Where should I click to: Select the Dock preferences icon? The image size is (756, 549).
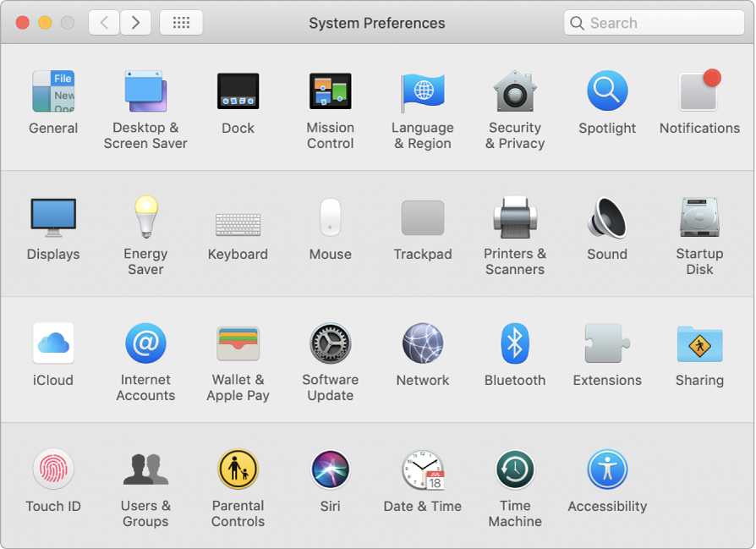click(238, 90)
